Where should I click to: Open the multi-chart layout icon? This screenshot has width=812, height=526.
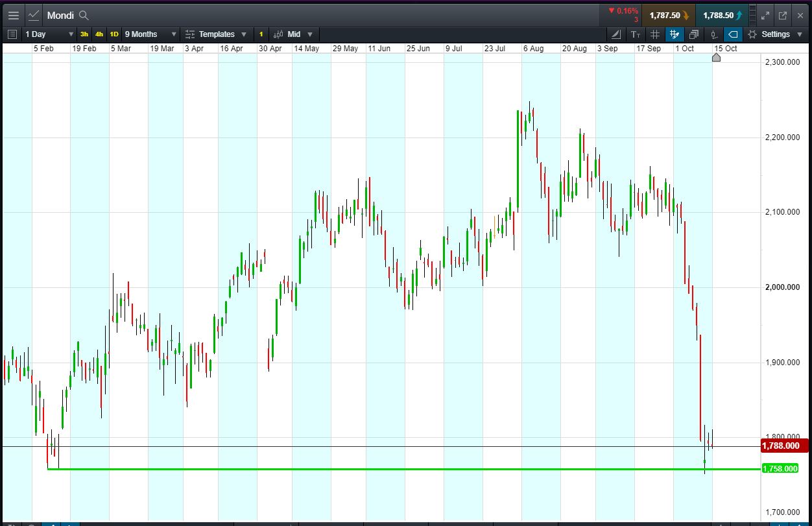694,34
